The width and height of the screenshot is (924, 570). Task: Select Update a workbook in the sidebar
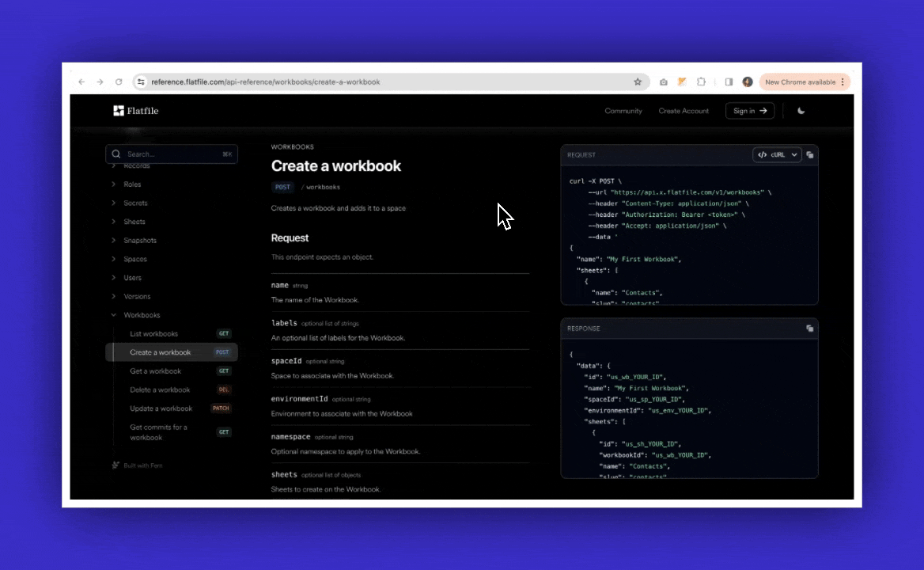coord(161,408)
